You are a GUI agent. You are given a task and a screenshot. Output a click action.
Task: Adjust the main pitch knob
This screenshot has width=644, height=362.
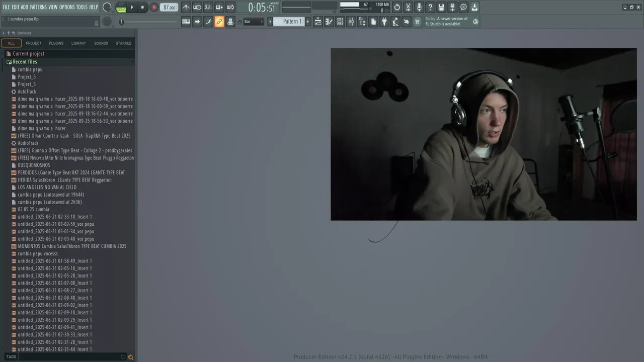[107, 21]
